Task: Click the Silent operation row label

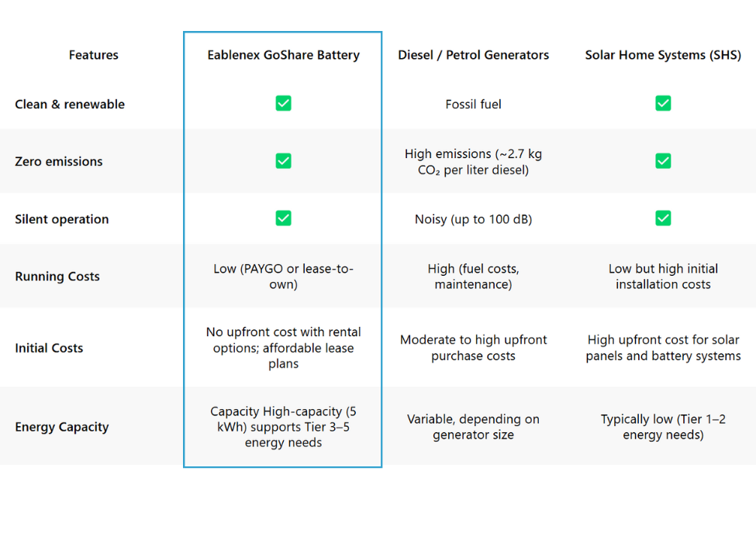Action: (x=62, y=219)
